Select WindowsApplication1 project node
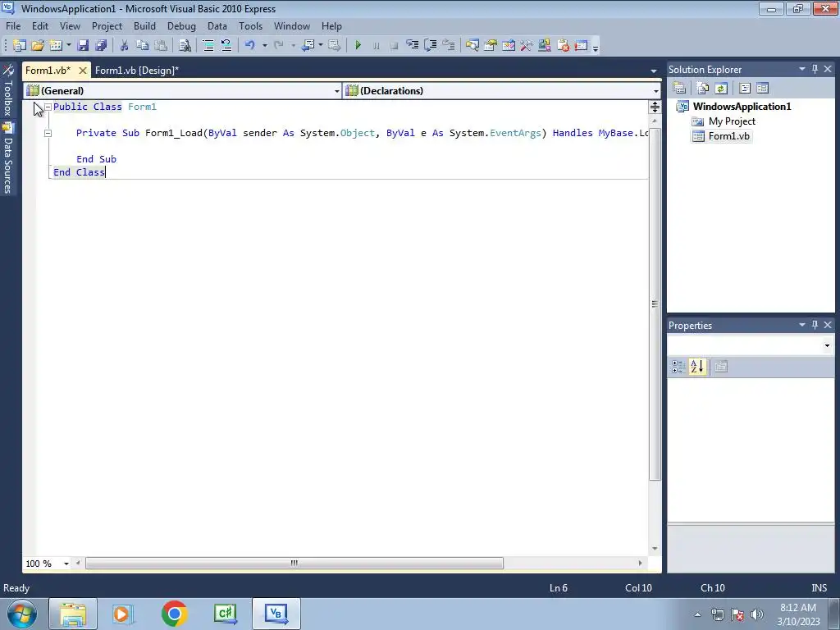840x630 pixels. coord(742,106)
